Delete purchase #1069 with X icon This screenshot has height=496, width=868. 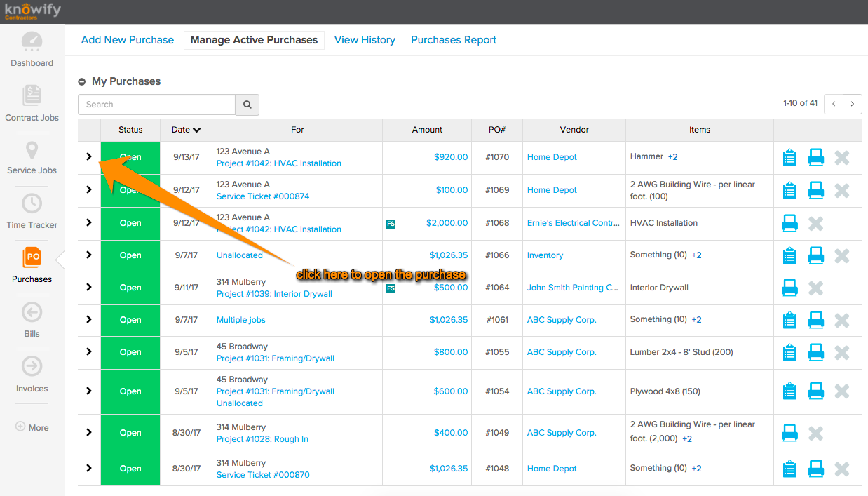click(x=842, y=190)
